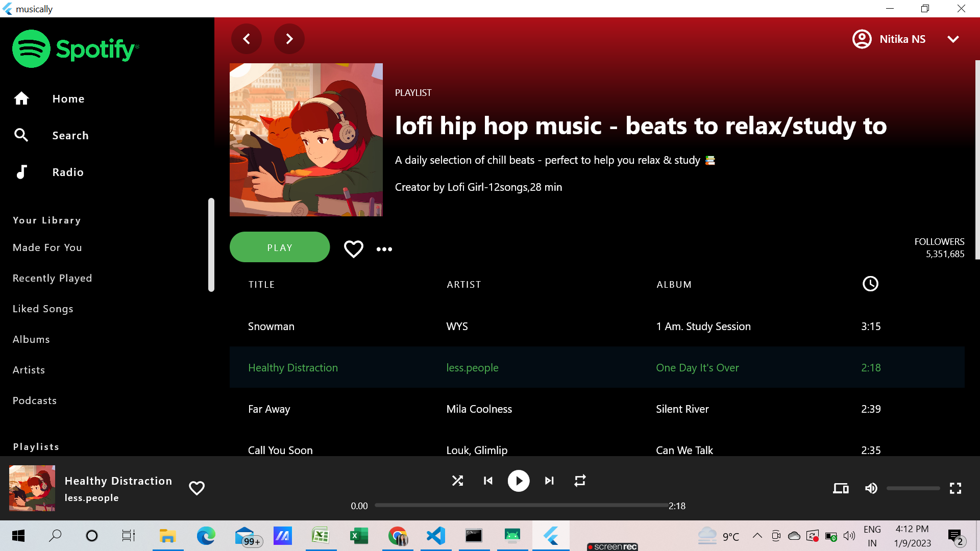Viewport: 980px width, 551px height.
Task: Toggle repeat mode
Action: coord(580,481)
